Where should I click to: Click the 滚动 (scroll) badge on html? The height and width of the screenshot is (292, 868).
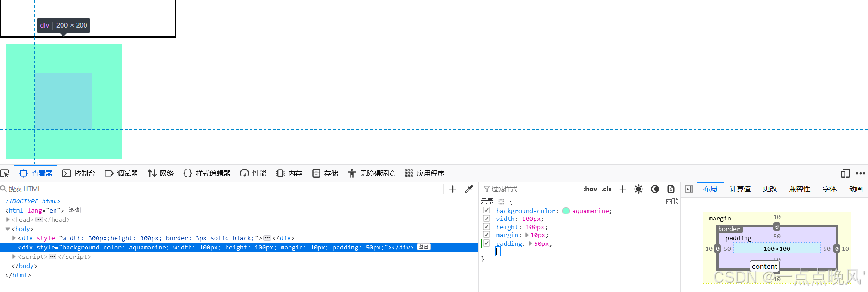coord(74,210)
